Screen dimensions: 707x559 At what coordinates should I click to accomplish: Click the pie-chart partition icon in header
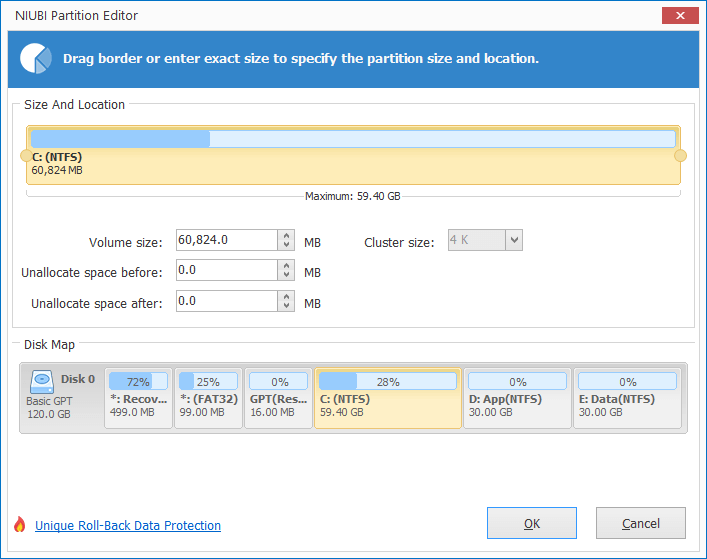(36, 59)
